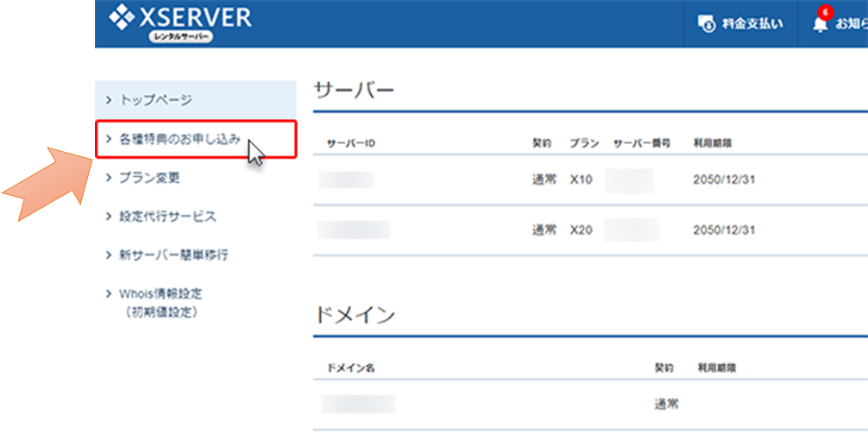Image resolution: width=868 pixels, height=447 pixels.
Task: Go to プラン変更 in the sidebar
Action: (x=149, y=178)
